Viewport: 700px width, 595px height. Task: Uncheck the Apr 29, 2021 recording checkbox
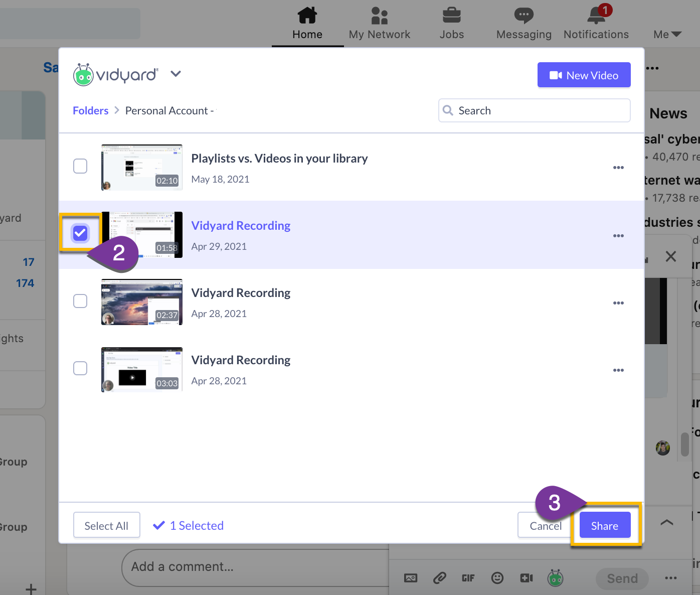(80, 233)
